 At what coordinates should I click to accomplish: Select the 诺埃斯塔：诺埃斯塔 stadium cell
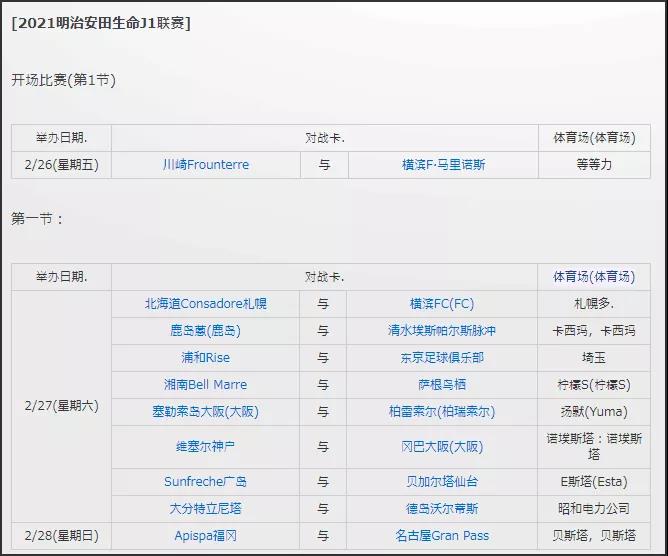(x=594, y=447)
